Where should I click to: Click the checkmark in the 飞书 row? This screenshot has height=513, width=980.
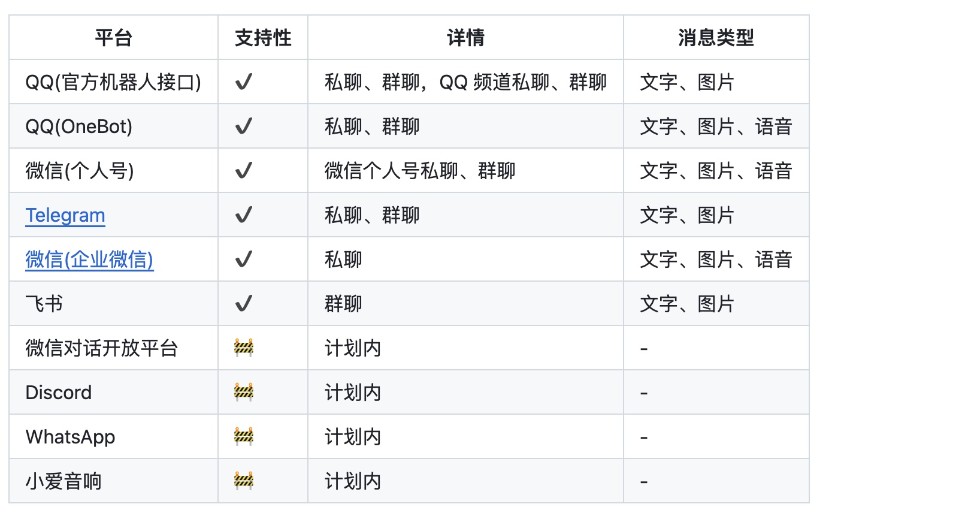(244, 304)
